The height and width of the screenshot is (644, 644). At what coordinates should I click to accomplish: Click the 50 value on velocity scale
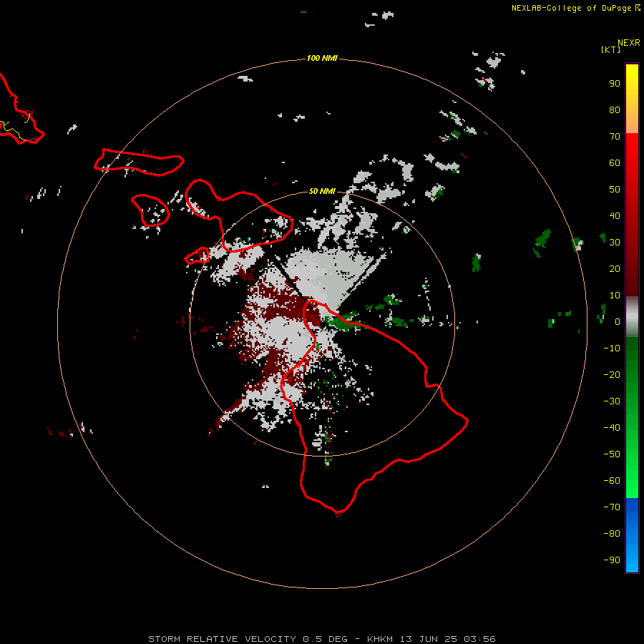(x=615, y=190)
